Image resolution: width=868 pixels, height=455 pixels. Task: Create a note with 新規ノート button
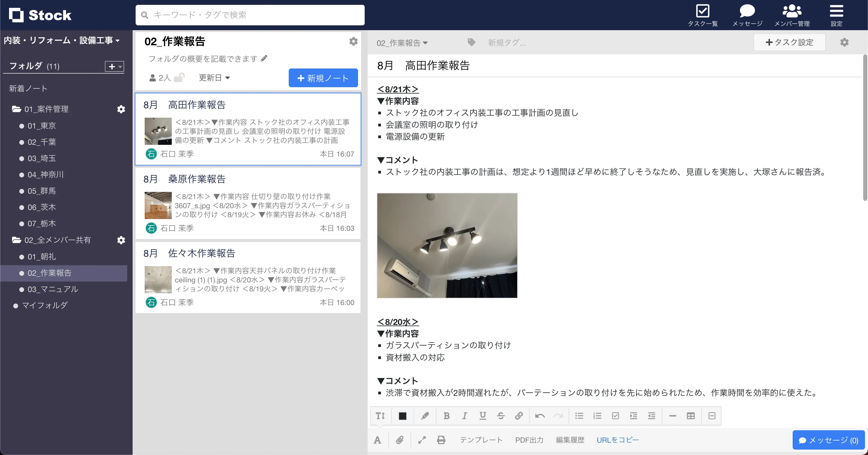tap(323, 78)
